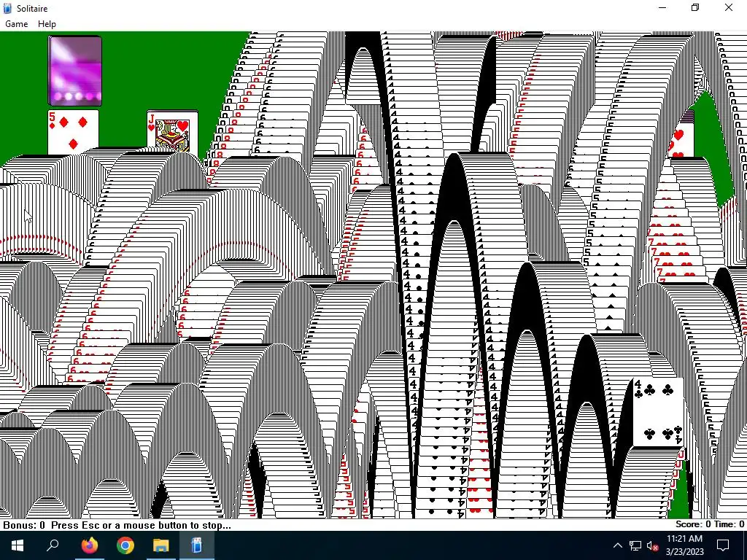Open File Explorer from the taskbar
Image resolution: width=747 pixels, height=560 pixels.
tap(161, 545)
